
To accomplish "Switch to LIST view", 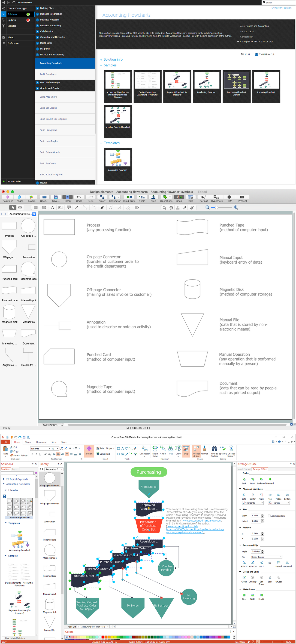I will point(246,54).
